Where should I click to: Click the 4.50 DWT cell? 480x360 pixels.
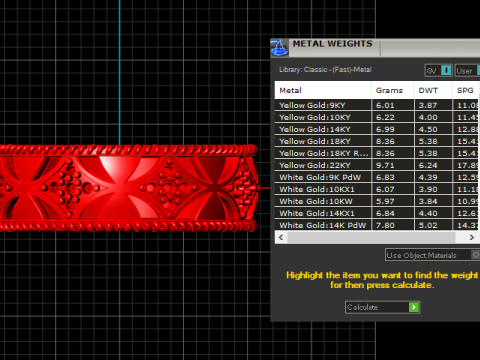434,129
